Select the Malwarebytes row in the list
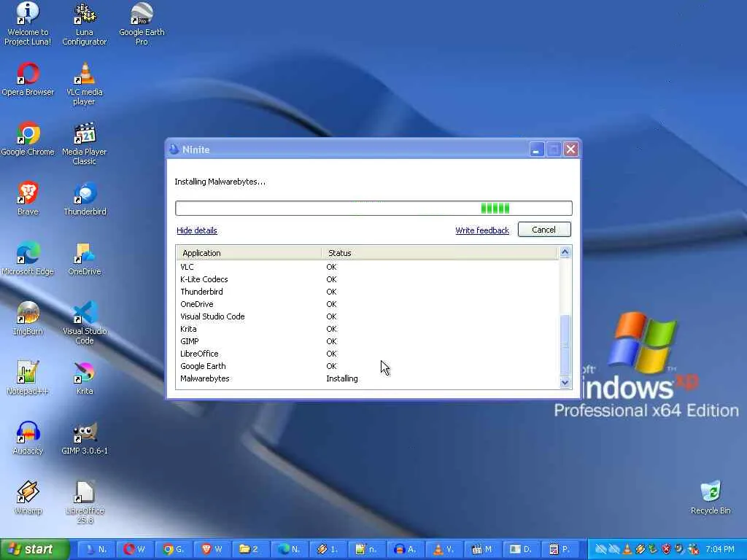Screen dimensions: 747x560 [367, 378]
